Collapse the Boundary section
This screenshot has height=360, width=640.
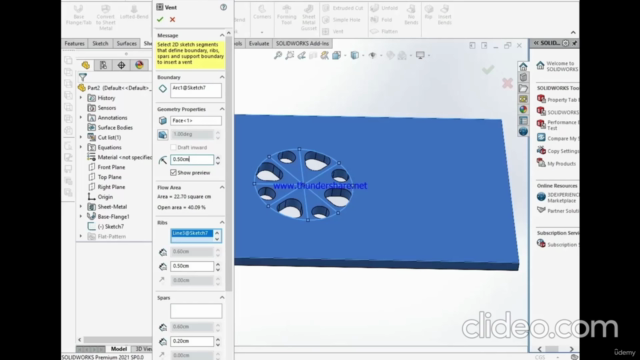click(x=222, y=77)
